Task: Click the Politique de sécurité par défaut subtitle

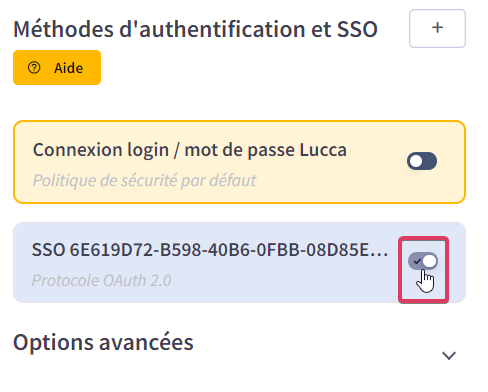Action: 144,180
